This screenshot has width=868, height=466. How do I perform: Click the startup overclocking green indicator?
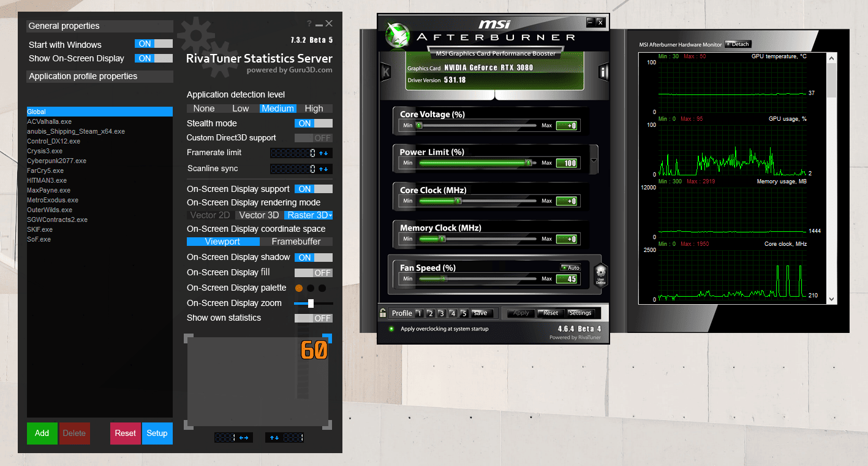[x=392, y=329]
